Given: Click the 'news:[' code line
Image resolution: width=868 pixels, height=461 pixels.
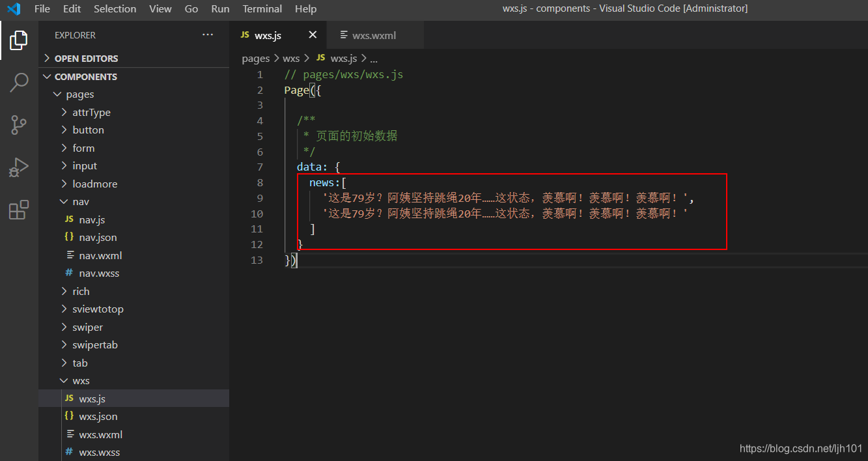Looking at the screenshot, I should tap(328, 183).
